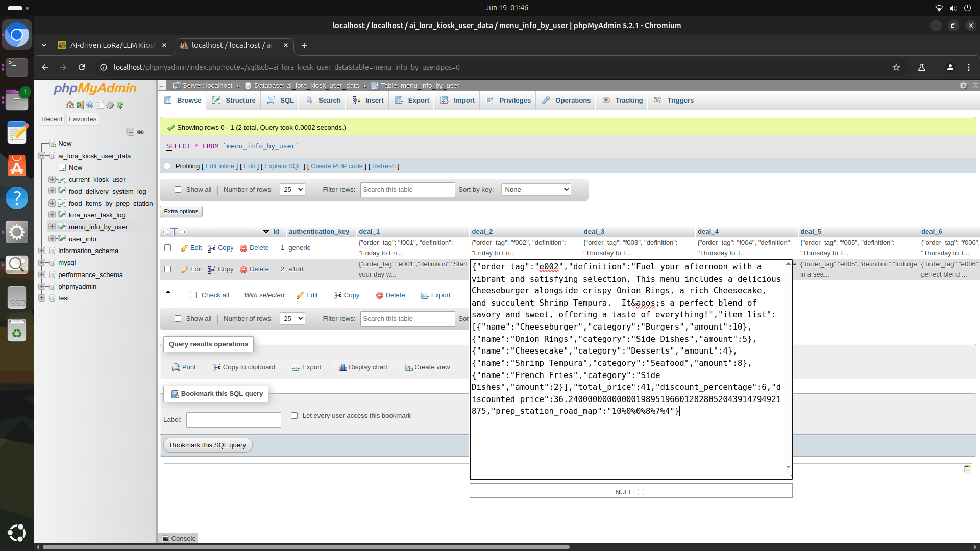Screen dimensions: 980x551
Task: Open the Operations tab
Action: pyautogui.click(x=566, y=101)
